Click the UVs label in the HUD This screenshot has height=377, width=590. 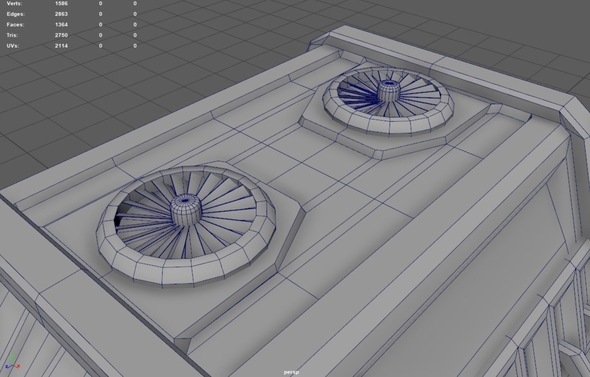tap(13, 46)
